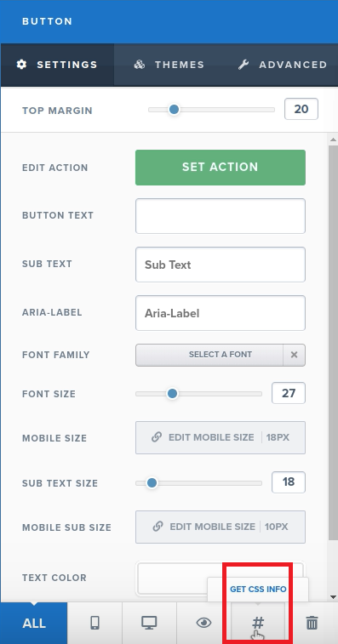Open the Settings tab
The height and width of the screenshot is (644, 338).
tap(57, 65)
